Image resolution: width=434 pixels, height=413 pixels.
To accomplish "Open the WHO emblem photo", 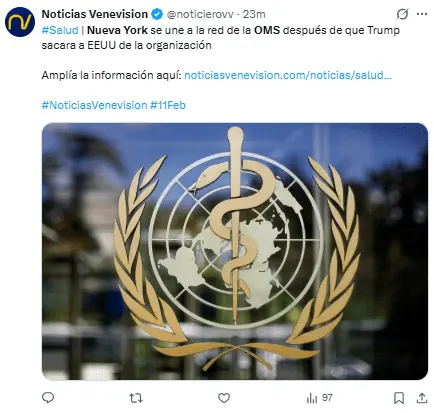I will [235, 251].
